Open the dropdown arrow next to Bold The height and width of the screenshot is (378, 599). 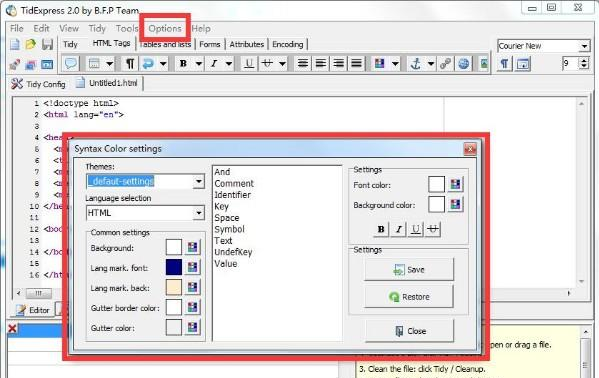coord(199,63)
